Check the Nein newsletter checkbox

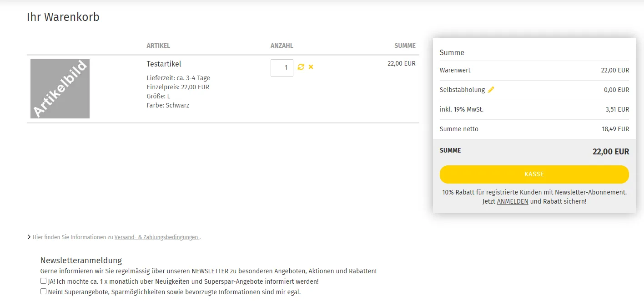[x=43, y=291]
